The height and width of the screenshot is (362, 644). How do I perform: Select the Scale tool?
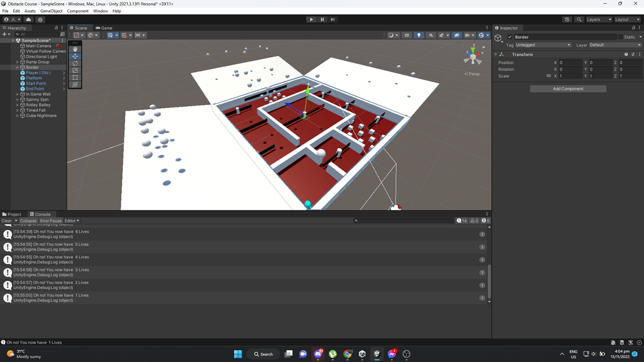[x=75, y=70]
